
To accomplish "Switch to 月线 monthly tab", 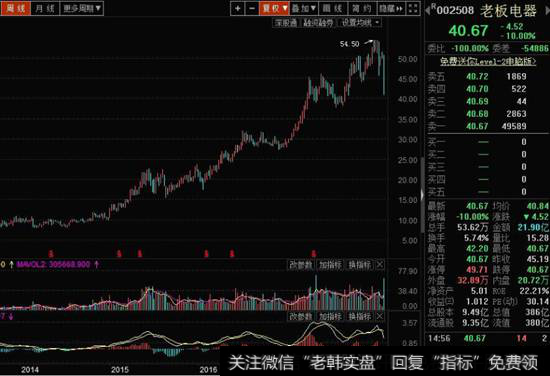I will point(46,8).
